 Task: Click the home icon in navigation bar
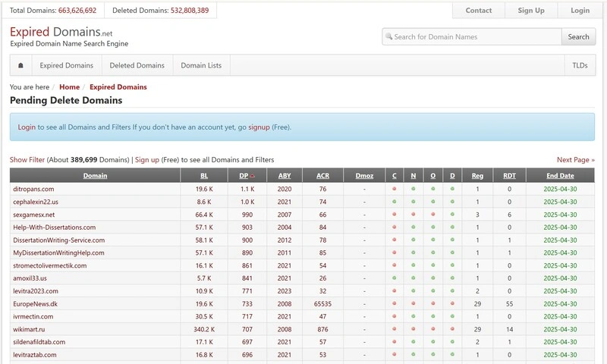[21, 65]
